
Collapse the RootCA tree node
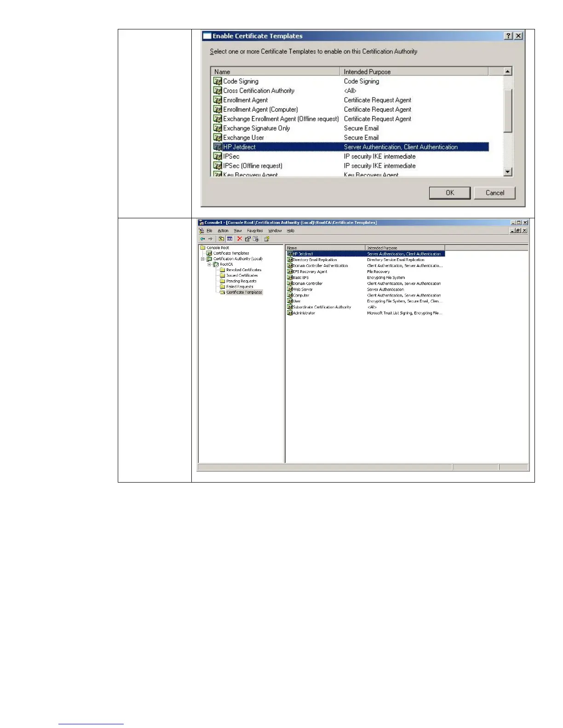pos(209,264)
